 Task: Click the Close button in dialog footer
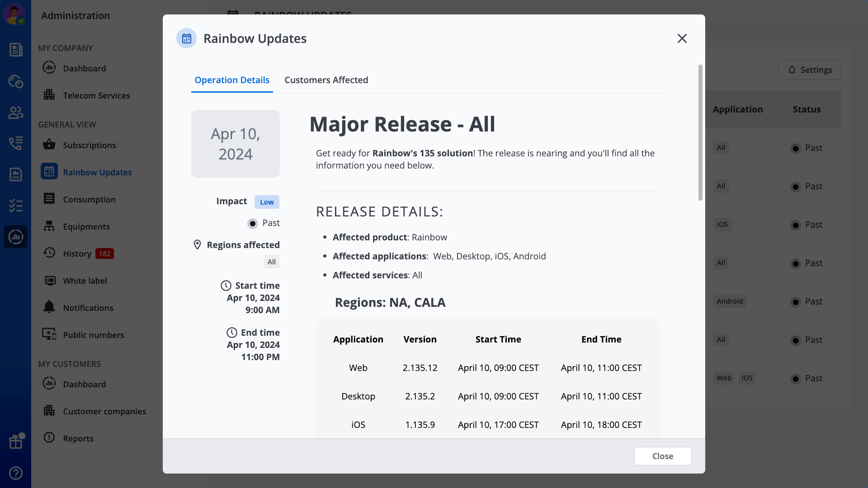pyautogui.click(x=663, y=456)
